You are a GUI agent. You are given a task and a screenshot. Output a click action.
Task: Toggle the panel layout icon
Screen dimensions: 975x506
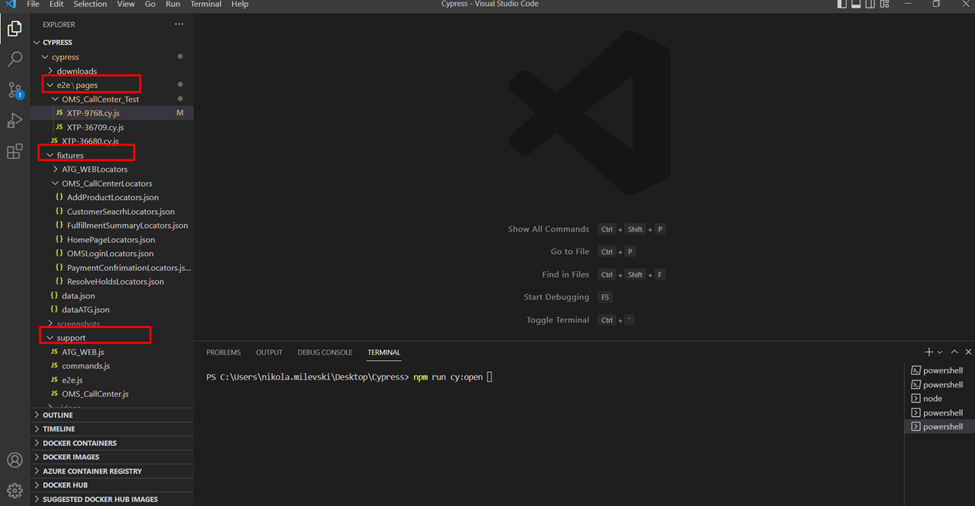[856, 4]
